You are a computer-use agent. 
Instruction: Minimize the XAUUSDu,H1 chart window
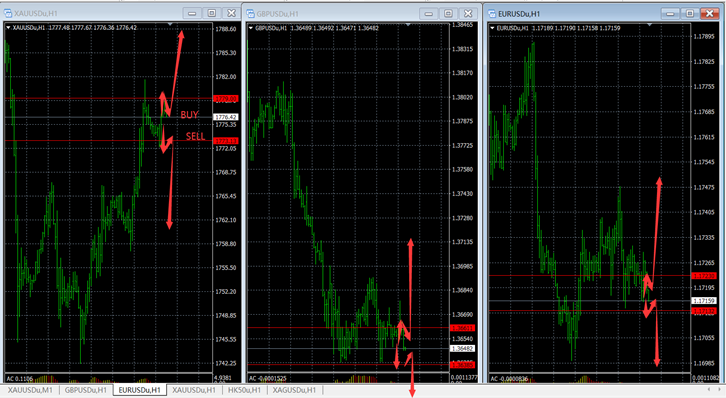192,13
